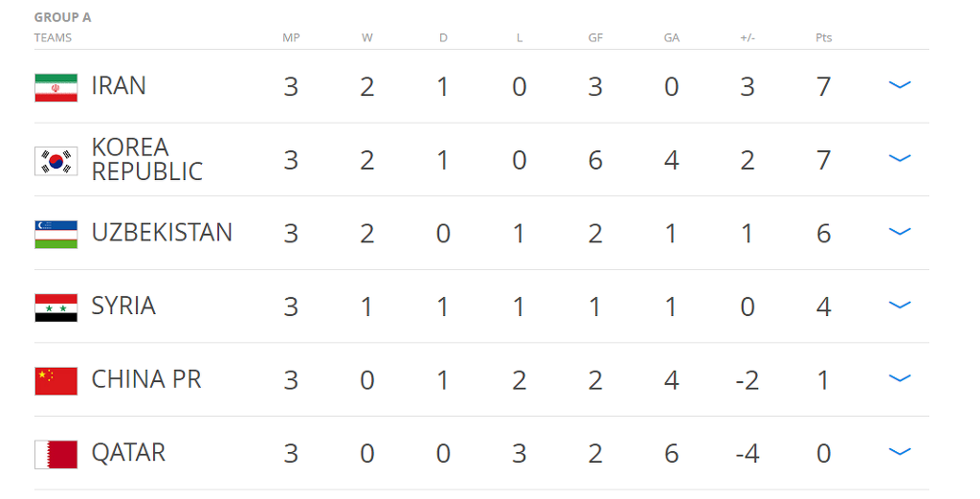Go to the UZBEKISTAN team name
Viewport: 980px width, 499px height.
click(x=162, y=233)
